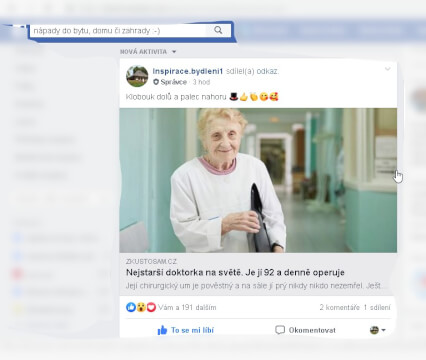Click the blue Like reaction icon
Image resolution: width=426 pixels, height=360 pixels.
(x=131, y=307)
